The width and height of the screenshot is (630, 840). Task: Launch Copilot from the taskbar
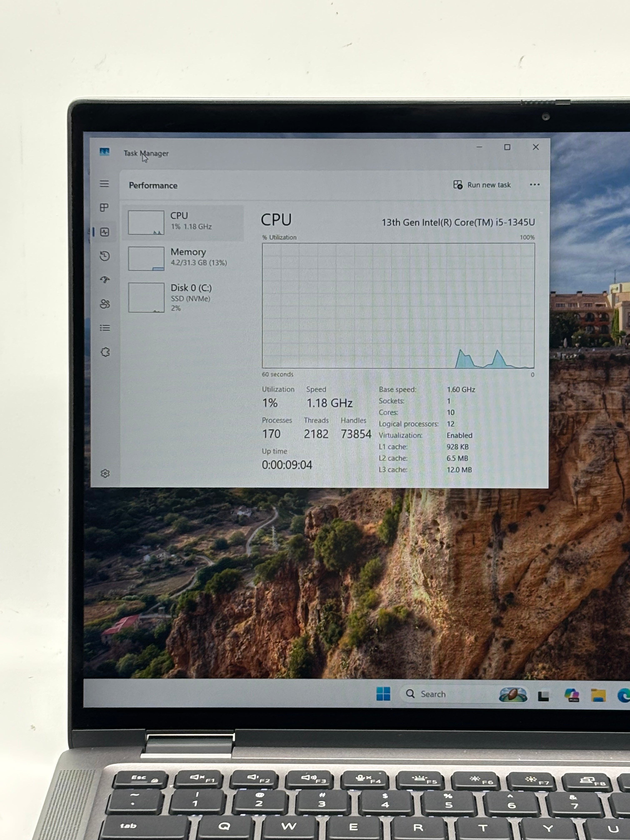coord(571,695)
